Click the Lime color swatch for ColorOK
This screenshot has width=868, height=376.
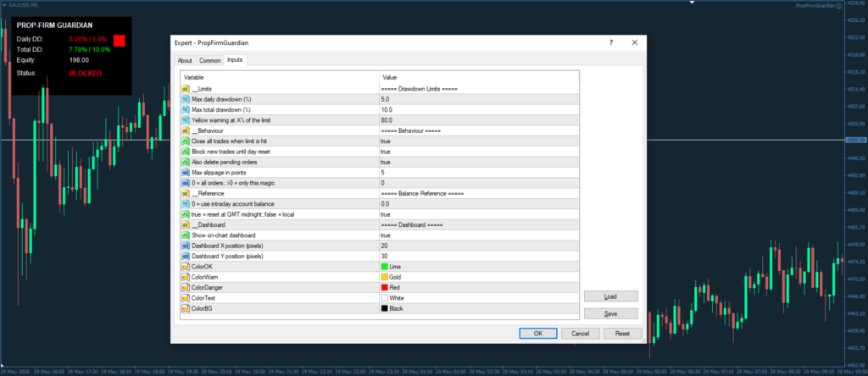point(384,267)
